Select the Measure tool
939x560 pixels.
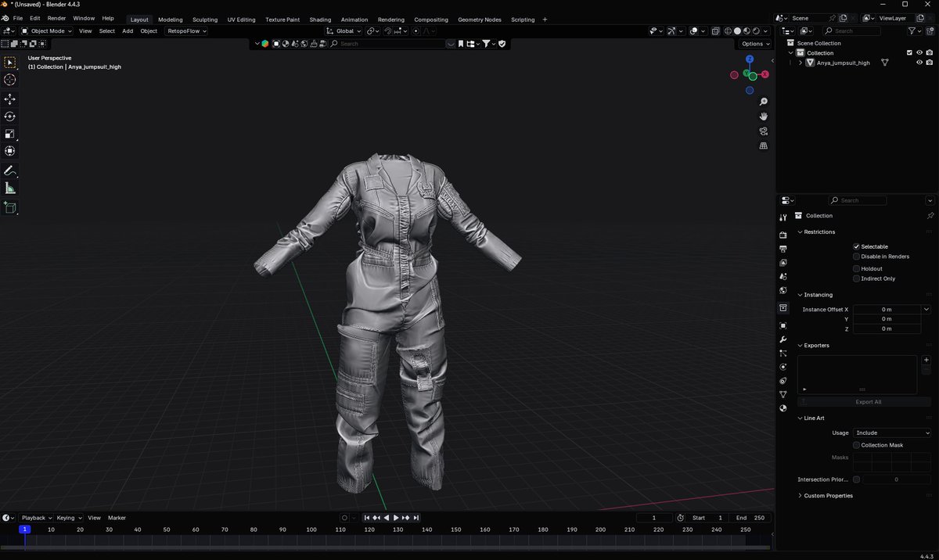pyautogui.click(x=9, y=188)
